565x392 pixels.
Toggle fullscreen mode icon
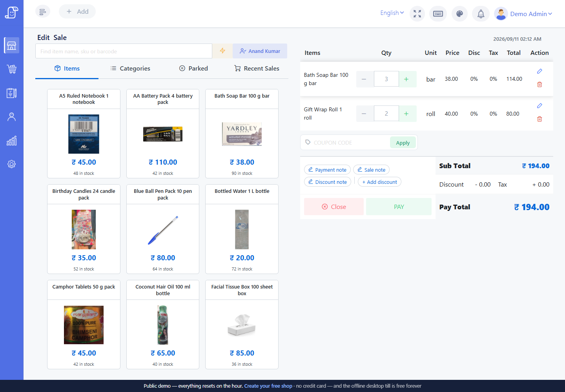pos(417,14)
